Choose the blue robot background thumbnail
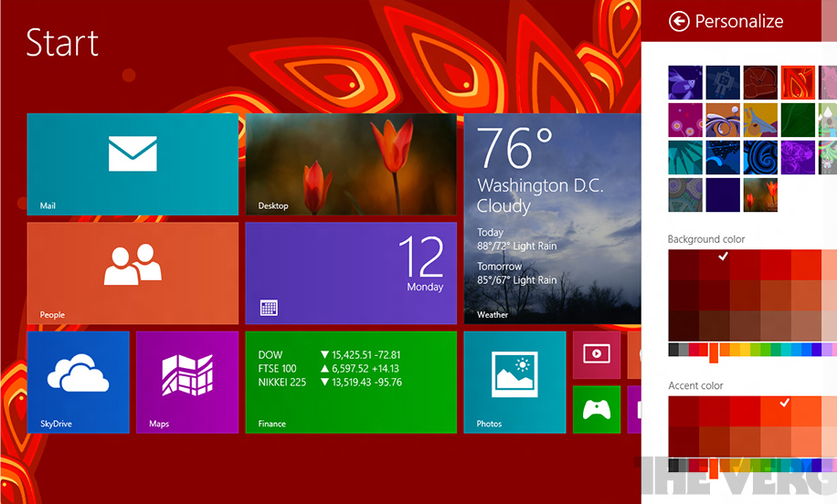The image size is (837, 504). tap(723, 83)
